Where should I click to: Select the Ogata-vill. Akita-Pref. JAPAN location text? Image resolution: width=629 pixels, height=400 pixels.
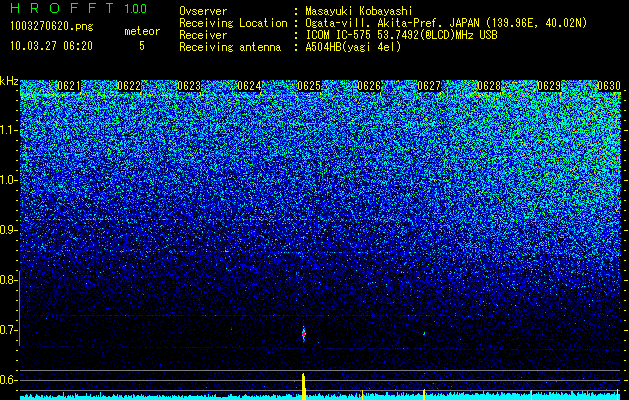[446, 23]
